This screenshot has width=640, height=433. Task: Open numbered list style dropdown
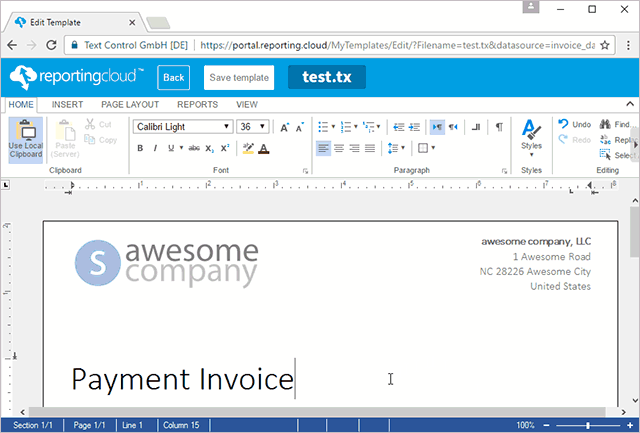point(356,127)
